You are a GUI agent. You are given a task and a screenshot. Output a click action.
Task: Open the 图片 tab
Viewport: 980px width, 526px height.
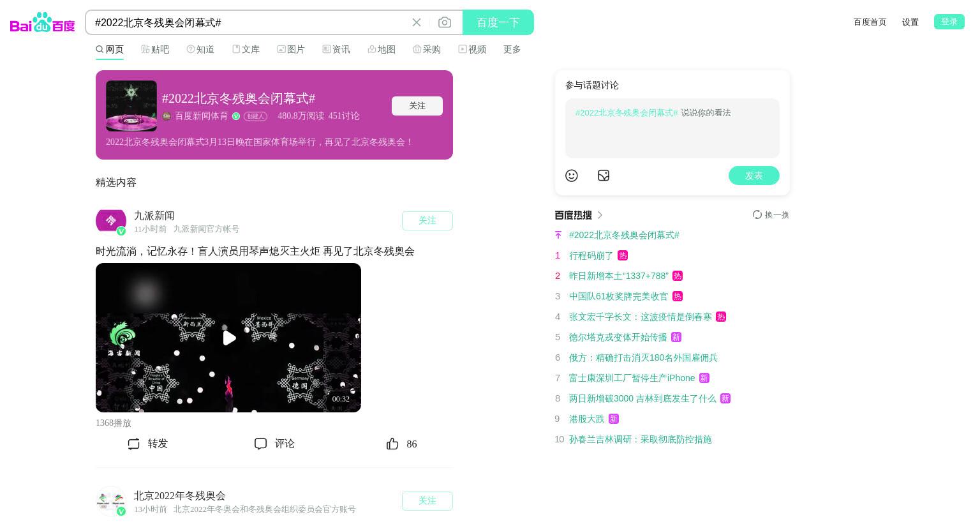coord(291,49)
